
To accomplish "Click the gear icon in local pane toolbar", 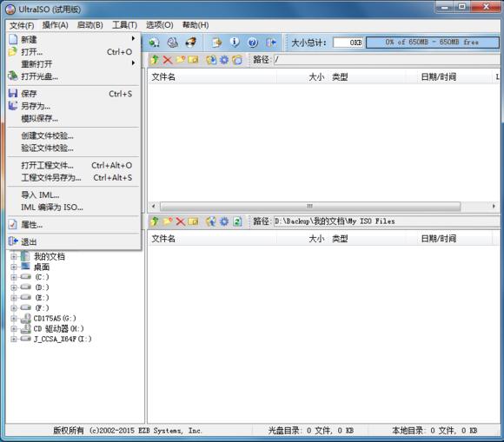I will click(x=224, y=221).
